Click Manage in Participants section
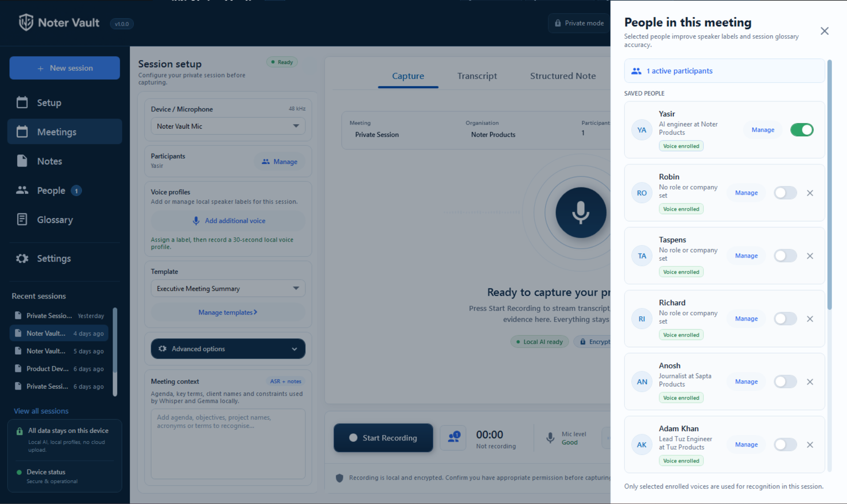This screenshot has height=504, width=847. tap(279, 162)
